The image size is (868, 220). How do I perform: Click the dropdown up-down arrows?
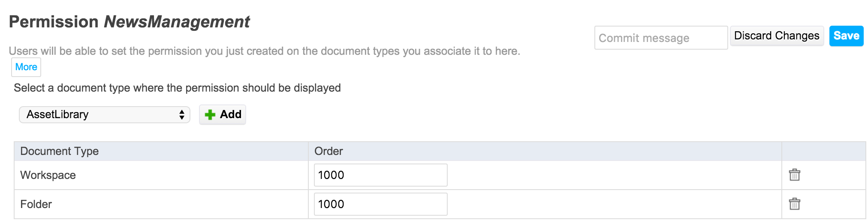point(182,115)
